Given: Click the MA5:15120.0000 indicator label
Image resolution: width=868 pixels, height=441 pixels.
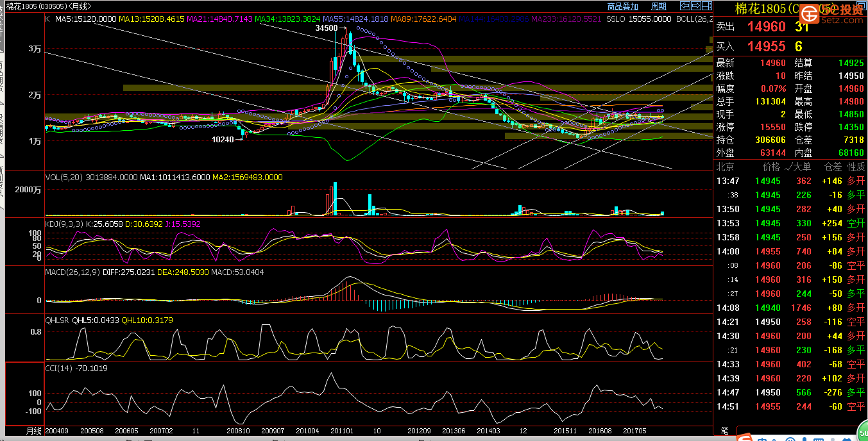Looking at the screenshot, I should coord(87,19).
